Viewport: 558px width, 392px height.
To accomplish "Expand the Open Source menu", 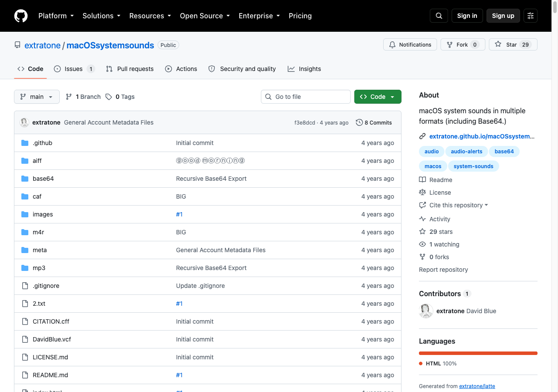I will (x=205, y=16).
